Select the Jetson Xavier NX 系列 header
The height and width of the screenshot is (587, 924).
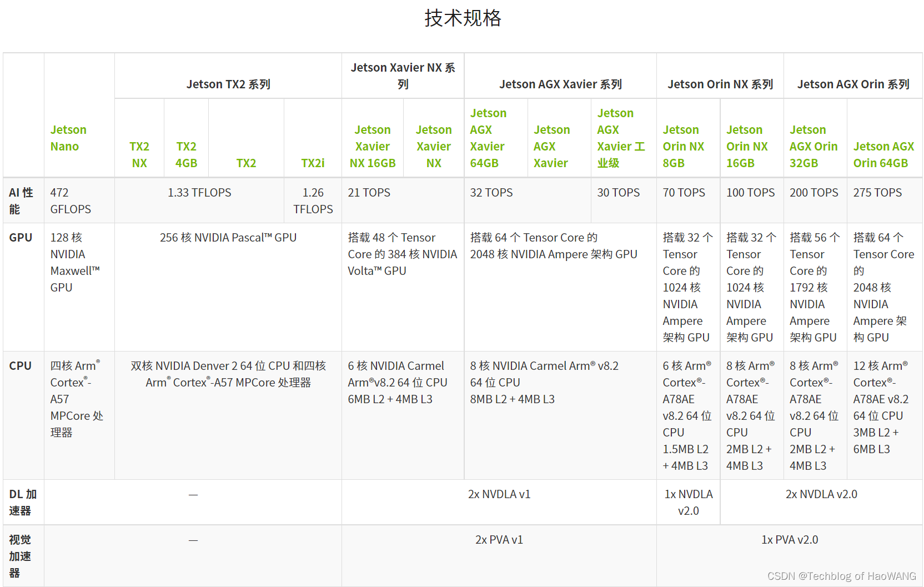tap(403, 76)
